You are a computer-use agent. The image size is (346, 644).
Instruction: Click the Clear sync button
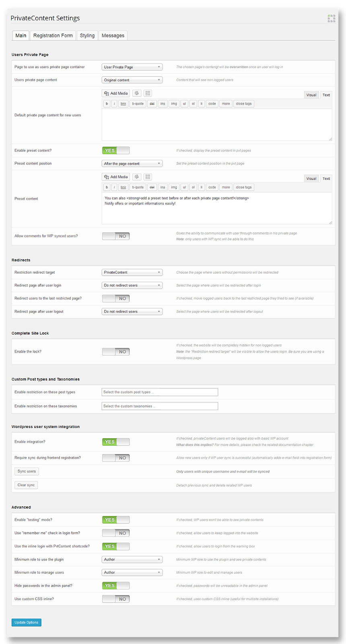click(26, 485)
